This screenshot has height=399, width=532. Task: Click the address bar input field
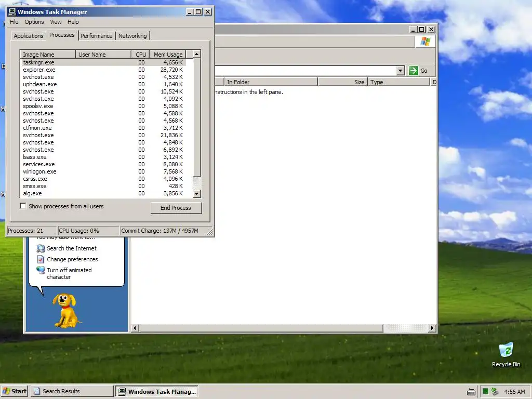tap(305, 71)
